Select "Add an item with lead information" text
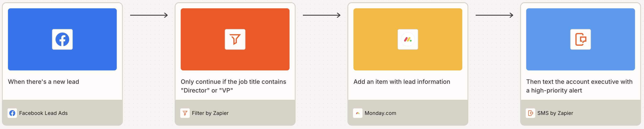 [402, 82]
